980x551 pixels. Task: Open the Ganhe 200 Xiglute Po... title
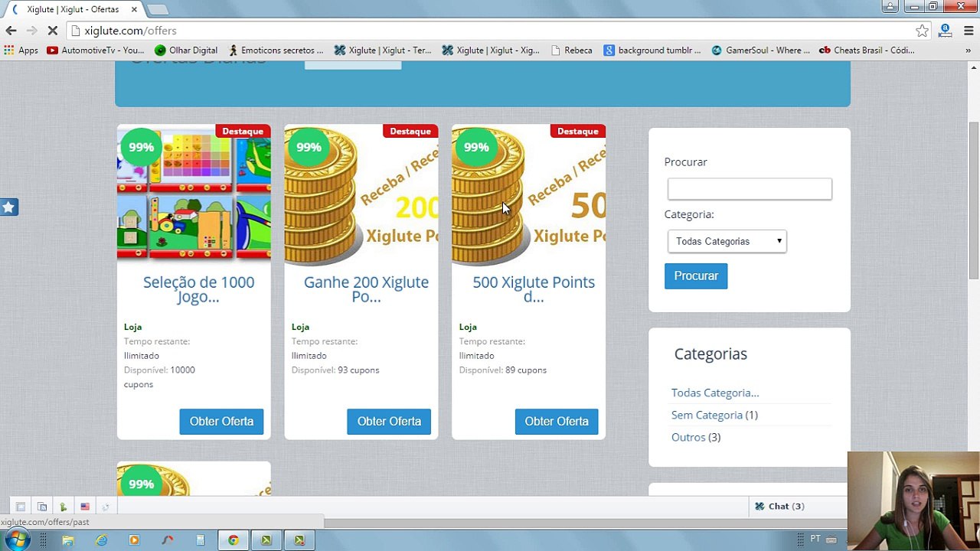tap(366, 289)
